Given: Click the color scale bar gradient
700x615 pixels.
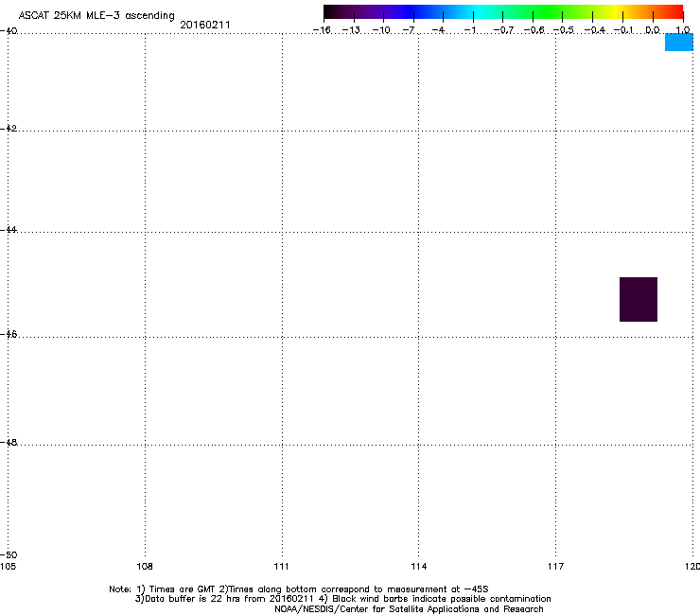Looking at the screenshot, I should [x=503, y=11].
